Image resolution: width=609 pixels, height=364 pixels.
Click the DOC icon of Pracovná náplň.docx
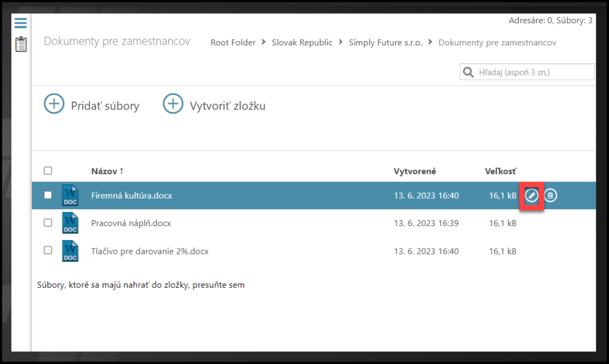(x=70, y=223)
